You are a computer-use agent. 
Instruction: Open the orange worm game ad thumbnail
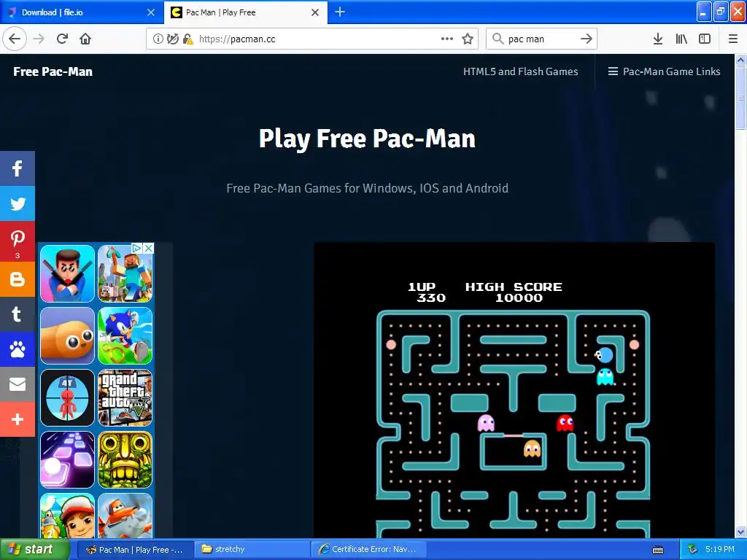click(x=67, y=335)
